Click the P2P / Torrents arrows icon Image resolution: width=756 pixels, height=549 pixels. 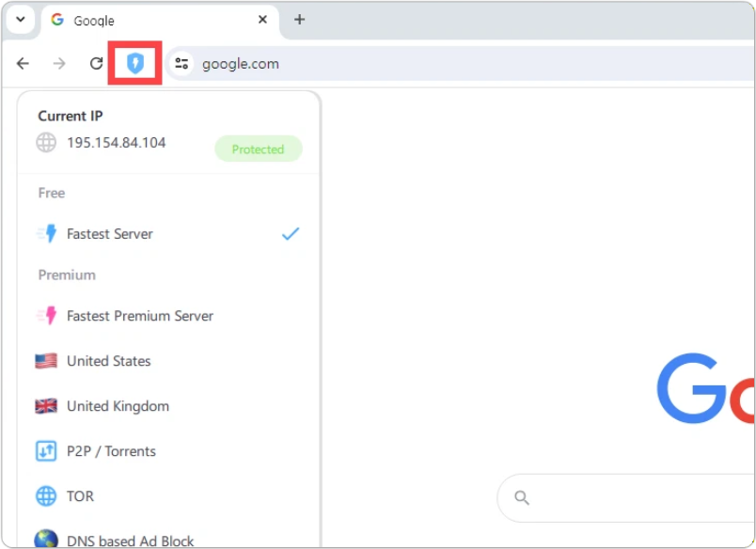(46, 451)
